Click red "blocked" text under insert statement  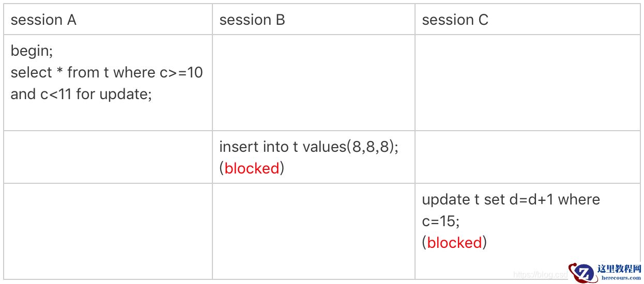252,168
